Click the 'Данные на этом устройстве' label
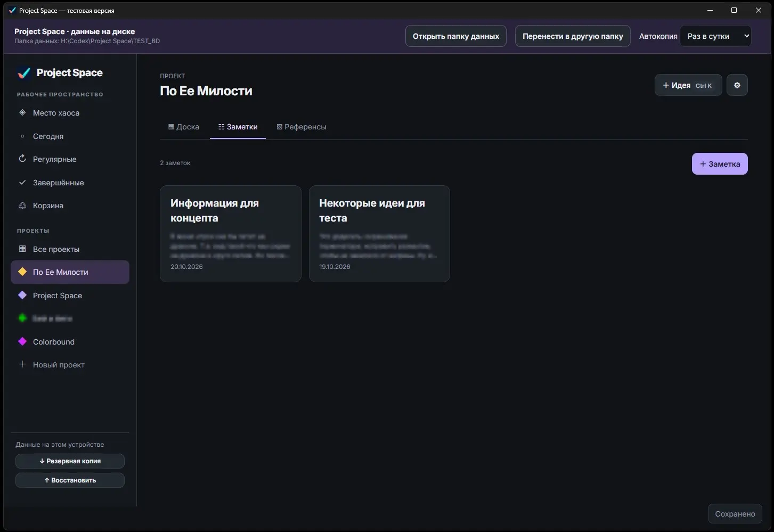Image resolution: width=774 pixels, height=532 pixels. click(60, 445)
